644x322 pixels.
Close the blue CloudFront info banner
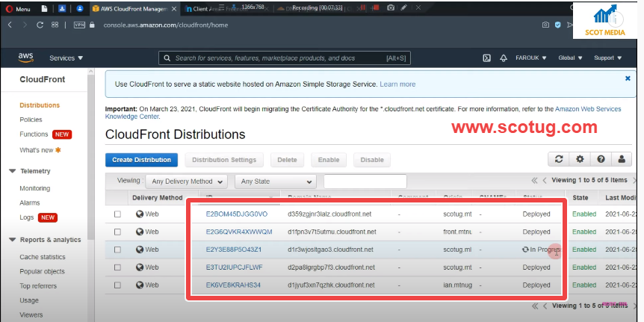pyautogui.click(x=628, y=78)
